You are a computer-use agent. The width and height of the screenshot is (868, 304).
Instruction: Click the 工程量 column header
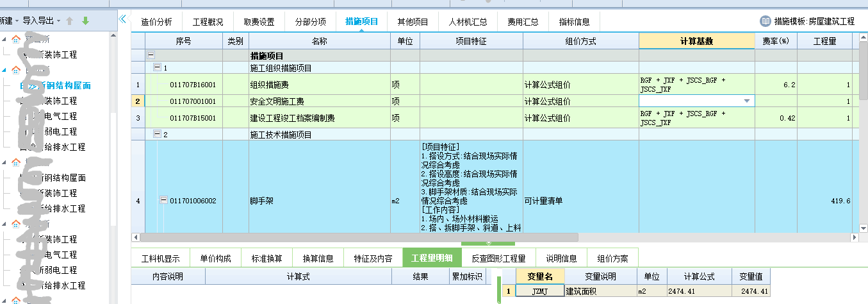pyautogui.click(x=824, y=41)
